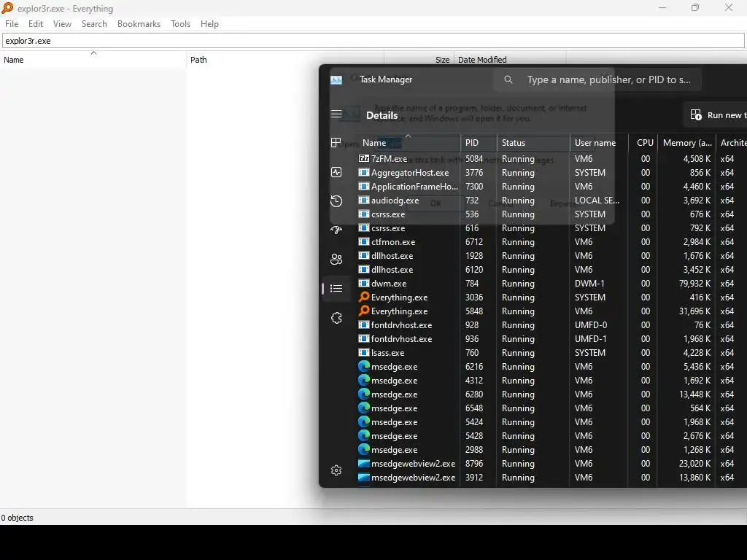Open the Tools menu in Everything

point(181,24)
